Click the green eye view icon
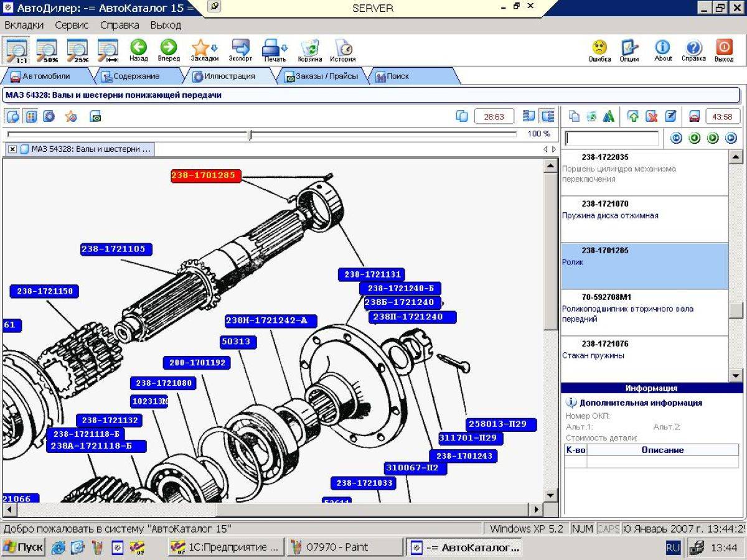Image resolution: width=747 pixels, height=560 pixels. [95, 116]
